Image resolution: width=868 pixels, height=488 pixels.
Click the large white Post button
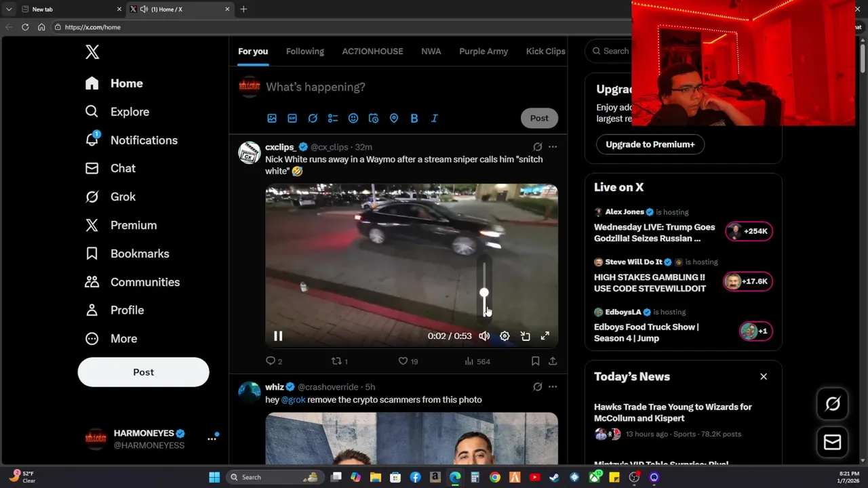[143, 372]
